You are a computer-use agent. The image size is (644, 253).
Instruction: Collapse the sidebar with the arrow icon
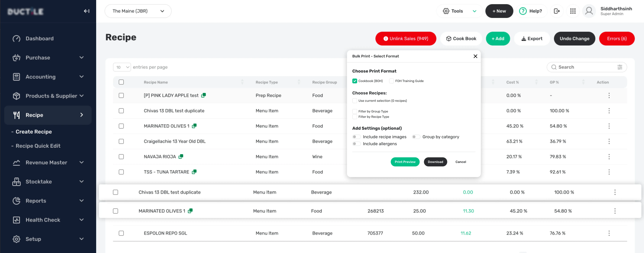pos(86,11)
